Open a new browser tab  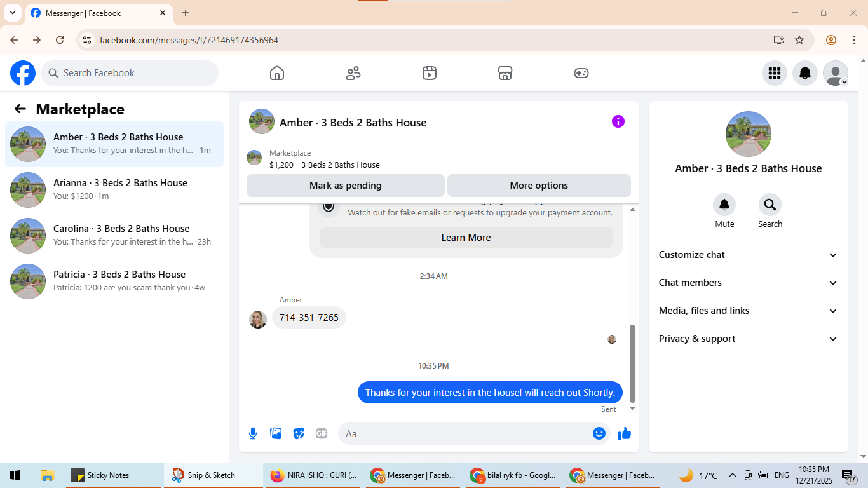click(x=186, y=13)
